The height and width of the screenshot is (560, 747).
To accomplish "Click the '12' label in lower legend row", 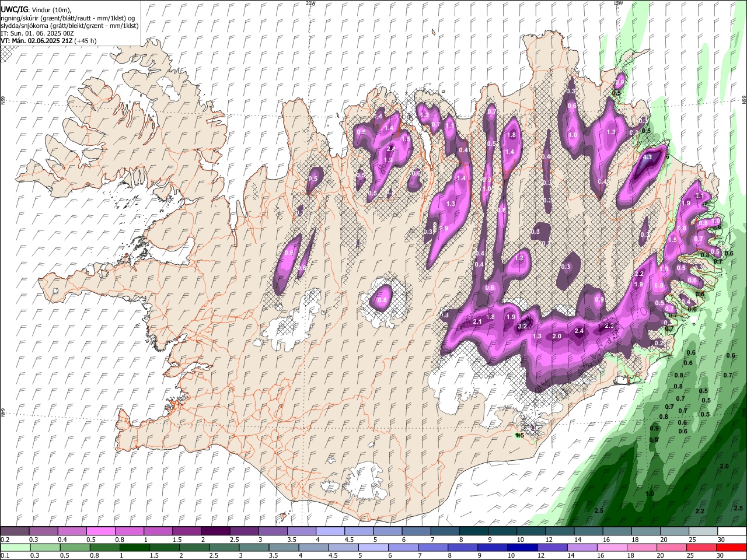I will (x=541, y=555).
